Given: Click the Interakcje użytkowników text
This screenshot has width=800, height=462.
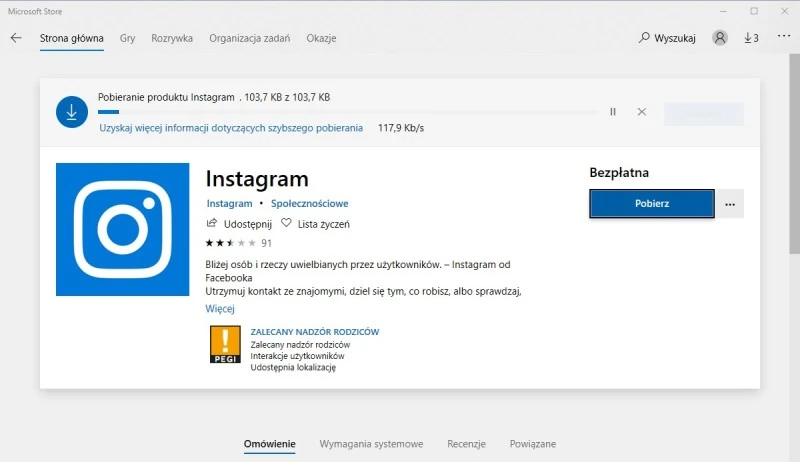Looking at the screenshot, I should pos(297,356).
